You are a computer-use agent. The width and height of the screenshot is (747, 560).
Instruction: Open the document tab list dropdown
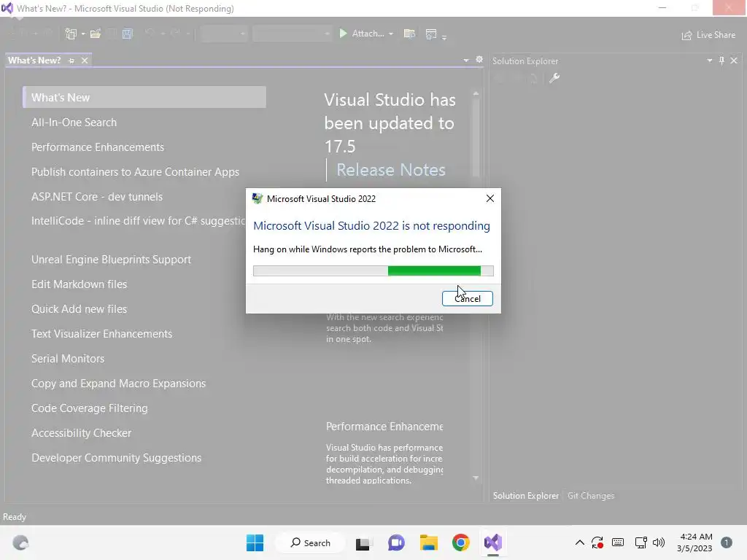(x=466, y=61)
